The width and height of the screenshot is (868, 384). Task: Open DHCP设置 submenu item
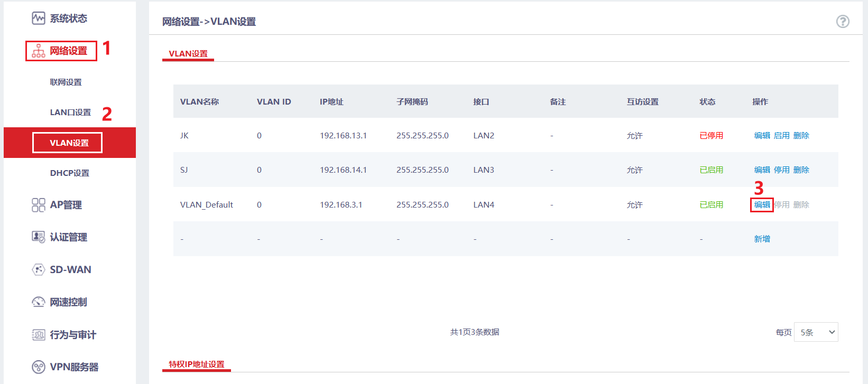coord(70,173)
